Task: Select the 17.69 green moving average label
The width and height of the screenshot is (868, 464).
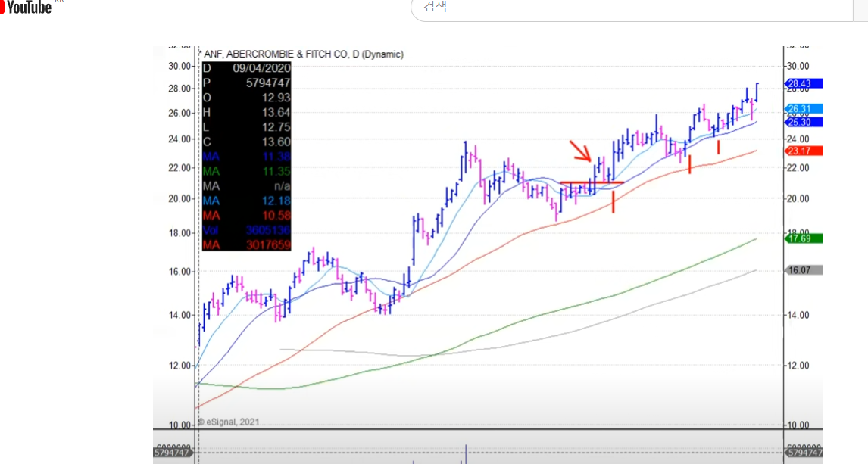Action: pyautogui.click(x=804, y=238)
